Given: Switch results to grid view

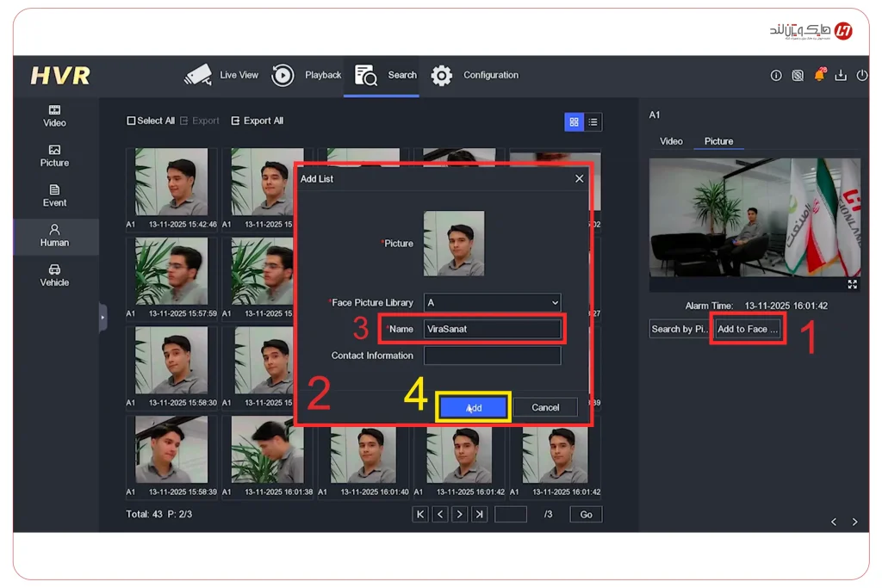Looking at the screenshot, I should point(574,122).
